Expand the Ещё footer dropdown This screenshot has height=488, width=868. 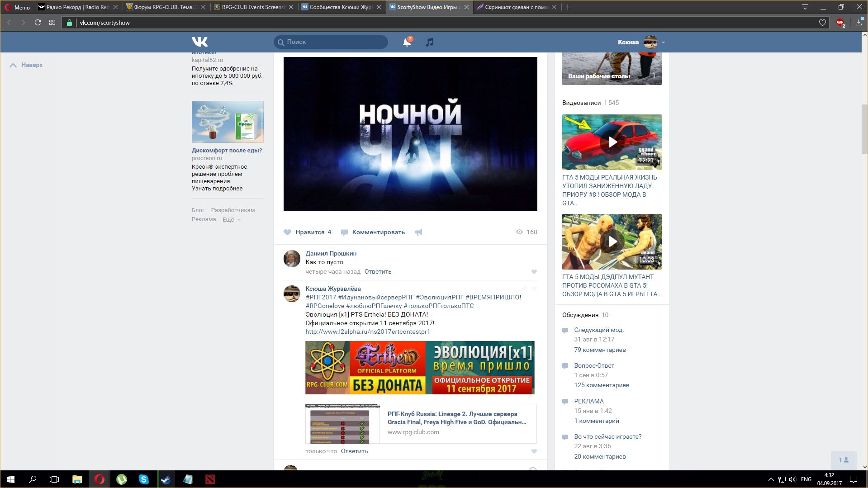[231, 219]
